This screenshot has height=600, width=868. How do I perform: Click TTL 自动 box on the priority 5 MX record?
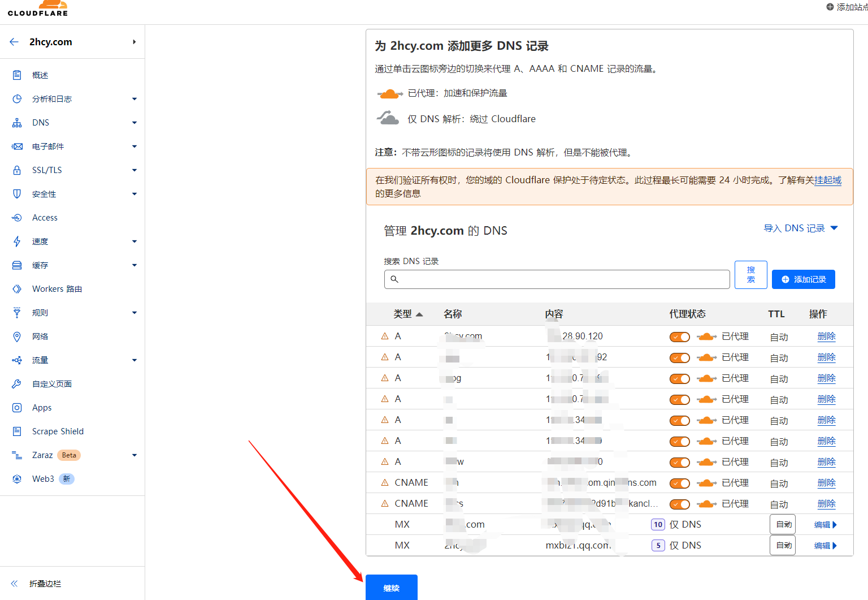[783, 545]
